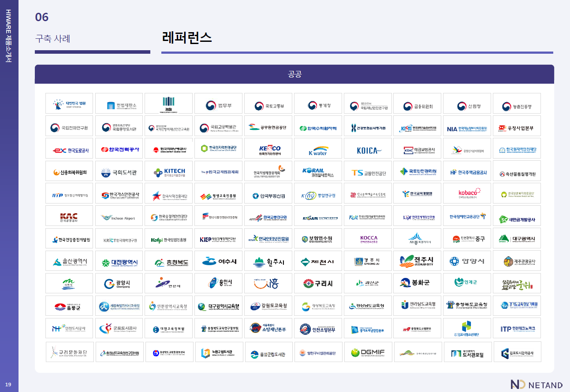570x392 pixels.
Task: Click the ITP 인천테크노파크 logo
Action: 517,329
